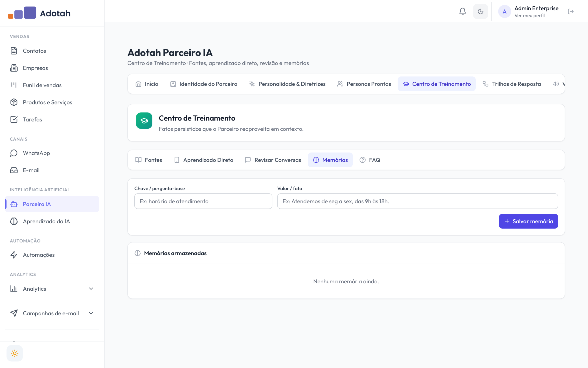Click the Memórias armazenadas brain icon

138,253
